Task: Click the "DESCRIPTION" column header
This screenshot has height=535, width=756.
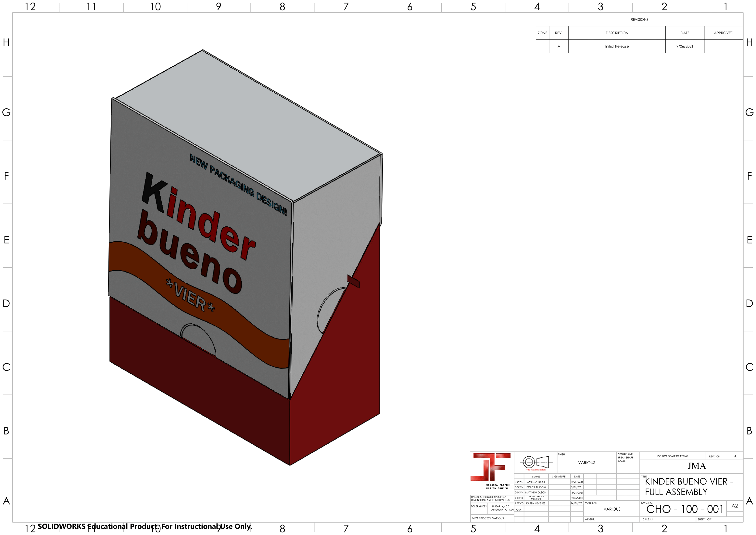Action: click(x=617, y=33)
